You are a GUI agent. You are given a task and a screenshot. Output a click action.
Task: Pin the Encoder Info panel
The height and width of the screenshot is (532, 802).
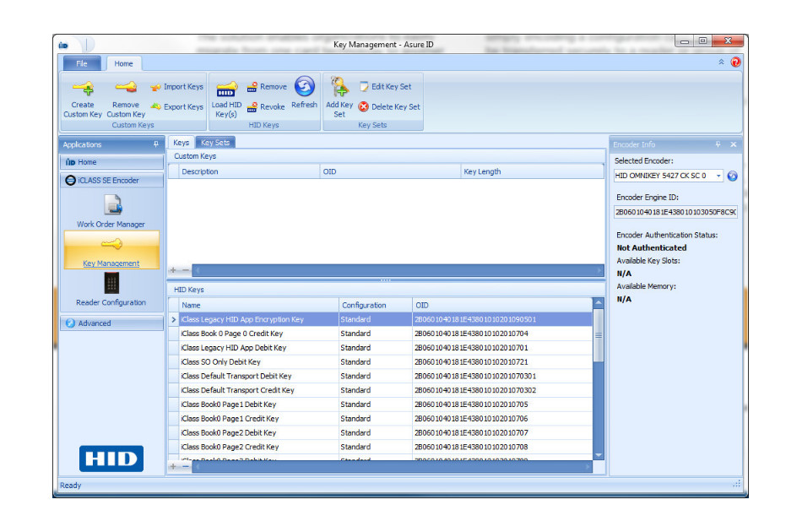[718, 144]
